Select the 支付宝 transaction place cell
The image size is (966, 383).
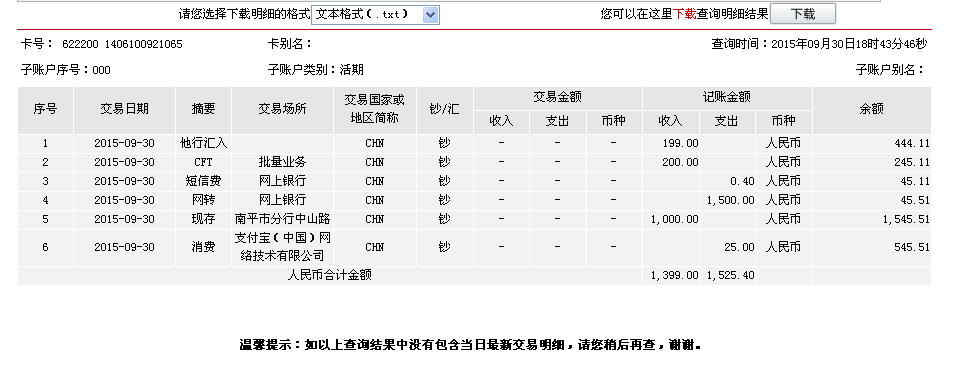pyautogui.click(x=282, y=248)
